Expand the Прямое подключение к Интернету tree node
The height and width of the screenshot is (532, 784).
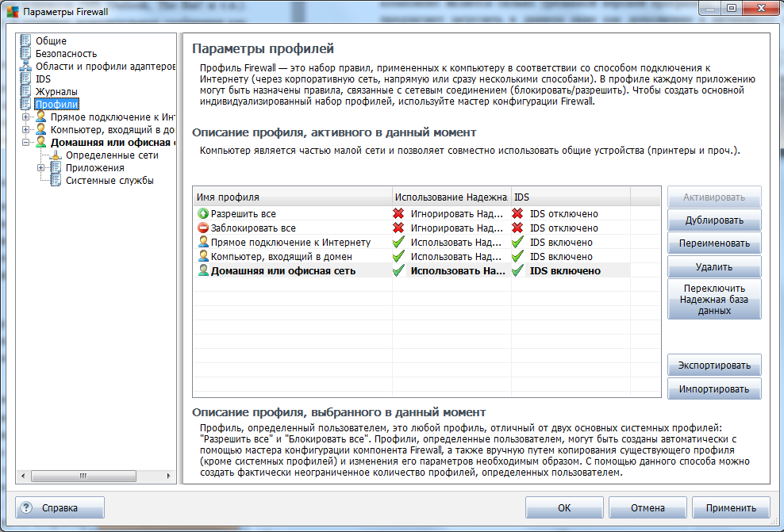(x=25, y=117)
